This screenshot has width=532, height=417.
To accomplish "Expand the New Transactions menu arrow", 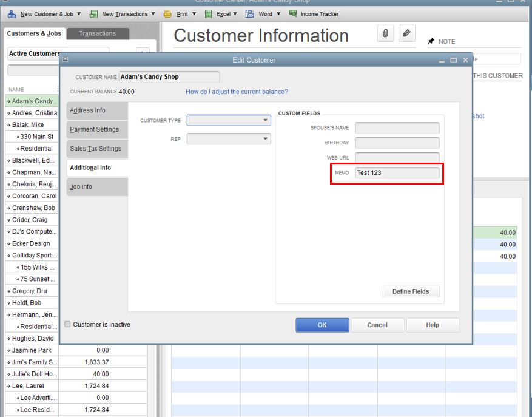I will pyautogui.click(x=153, y=14).
